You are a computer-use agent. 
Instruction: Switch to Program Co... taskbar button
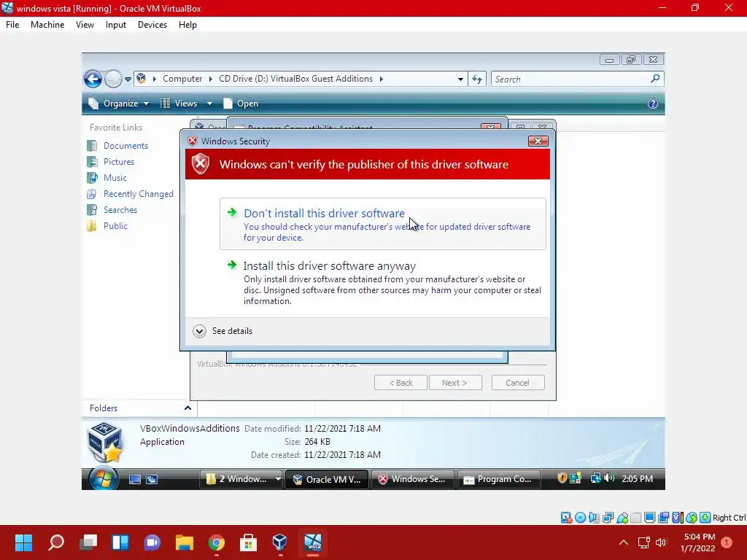498,479
